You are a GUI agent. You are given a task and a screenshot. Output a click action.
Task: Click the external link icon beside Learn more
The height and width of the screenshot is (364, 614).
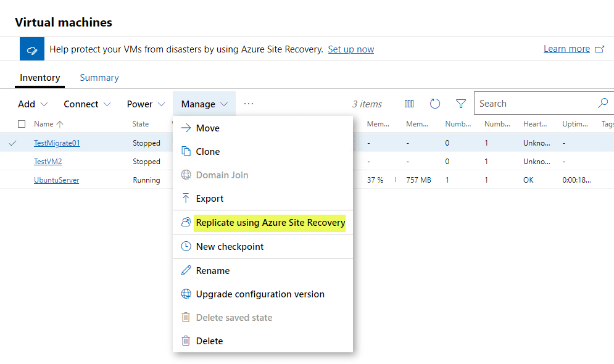tap(599, 49)
